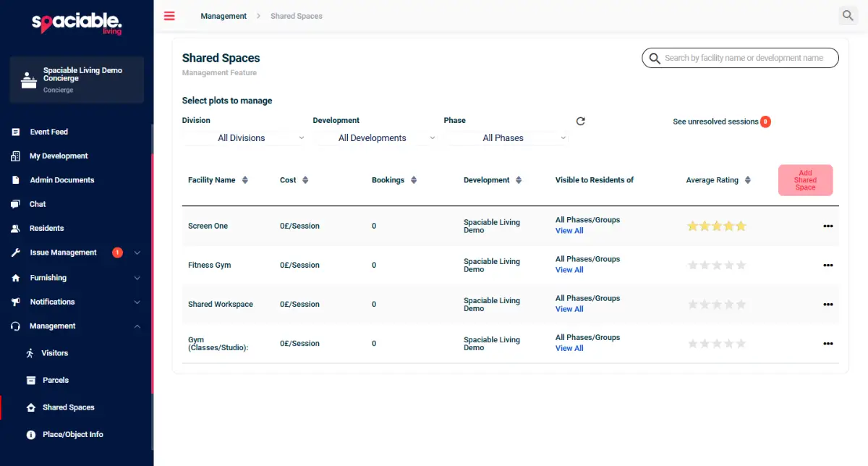Open the unresolved sessions count badge

click(x=765, y=122)
